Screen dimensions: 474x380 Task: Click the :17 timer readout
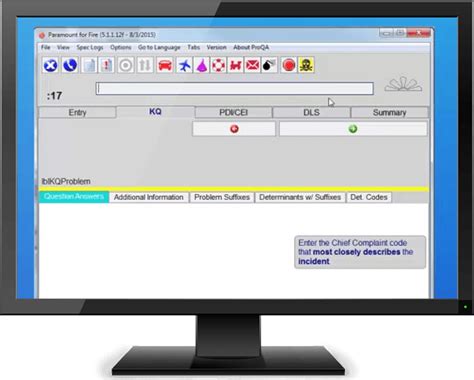[54, 96]
